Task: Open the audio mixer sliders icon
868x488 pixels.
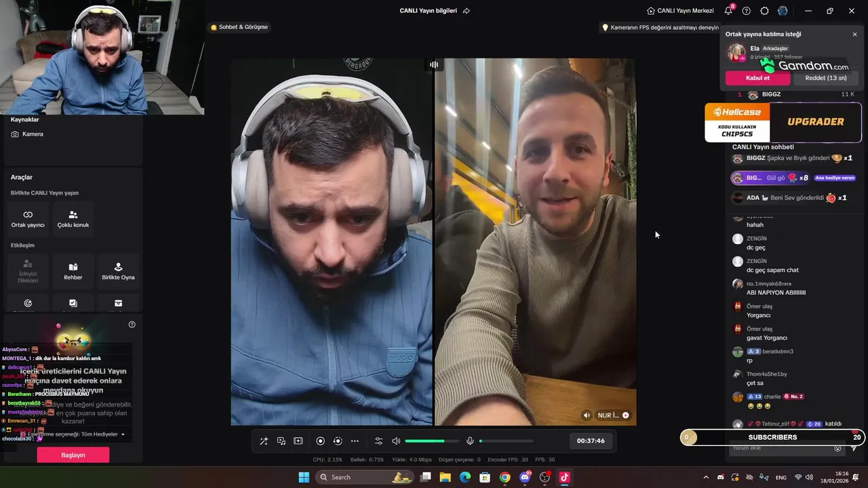Action: pos(378,441)
